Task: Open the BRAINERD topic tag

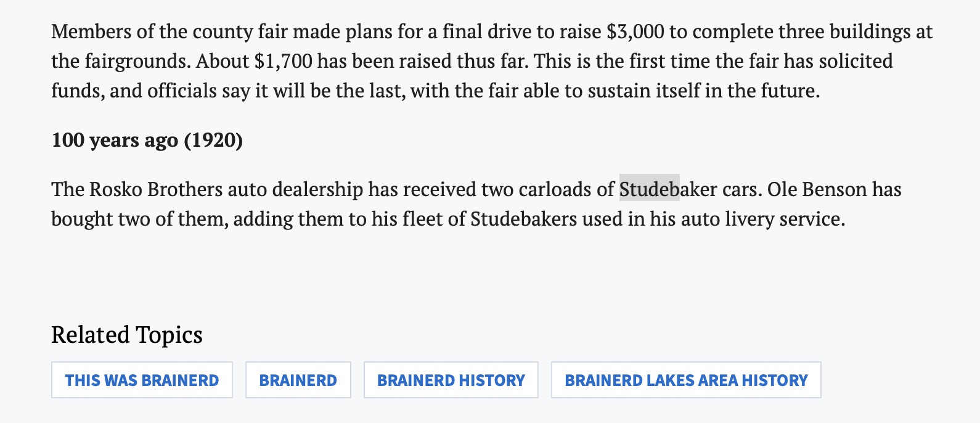Action: pos(298,380)
